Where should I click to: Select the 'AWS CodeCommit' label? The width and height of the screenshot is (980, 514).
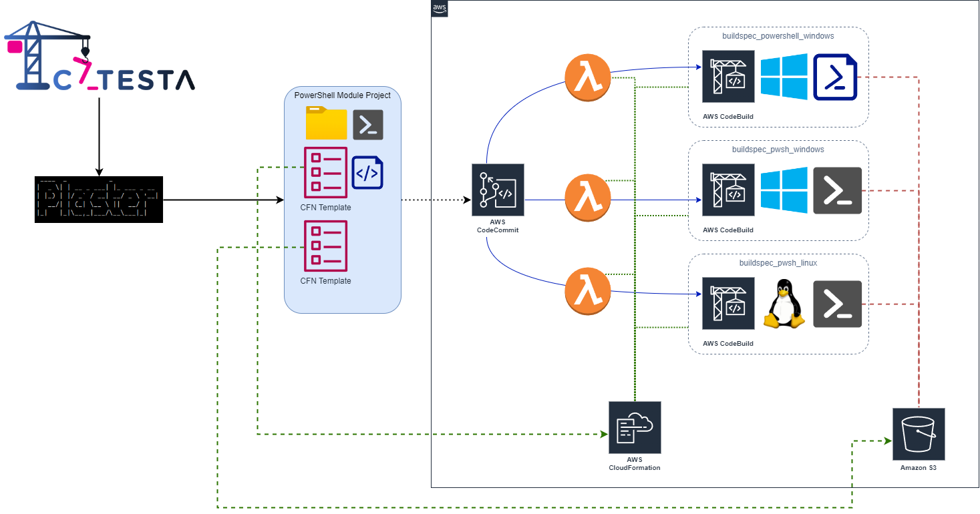(x=498, y=226)
